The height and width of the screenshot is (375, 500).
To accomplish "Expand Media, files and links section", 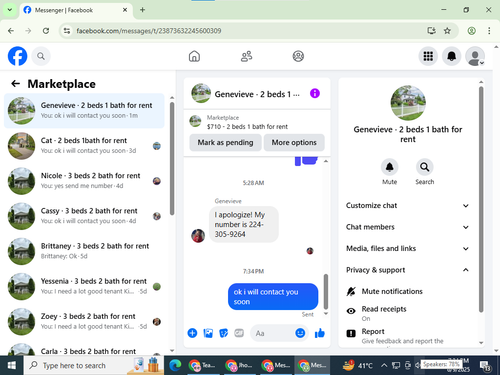I will [x=407, y=248].
